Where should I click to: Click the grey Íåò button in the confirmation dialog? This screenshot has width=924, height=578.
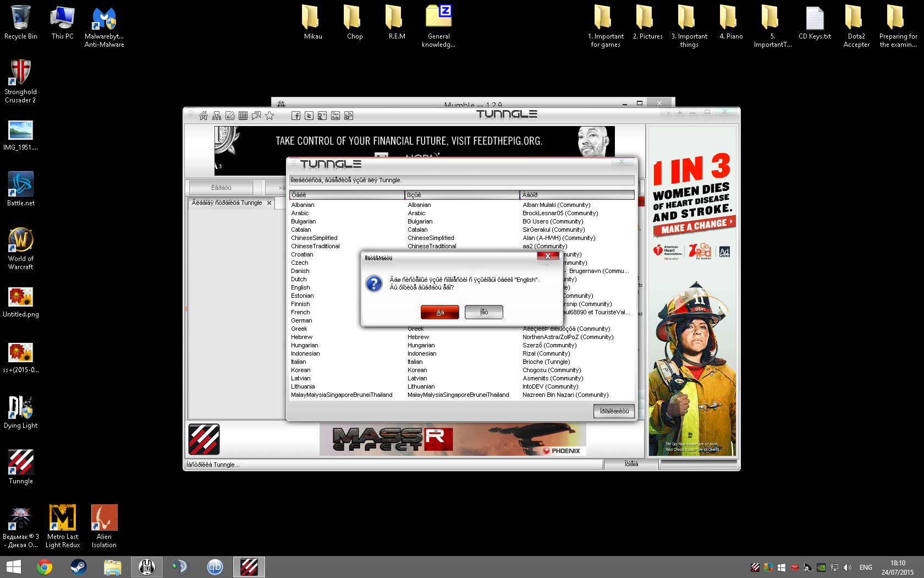point(484,312)
